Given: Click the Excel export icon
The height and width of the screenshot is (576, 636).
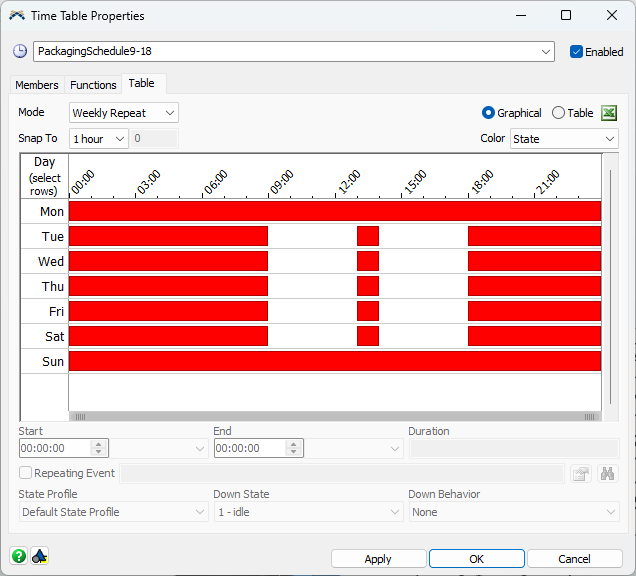Looking at the screenshot, I should tap(609, 113).
